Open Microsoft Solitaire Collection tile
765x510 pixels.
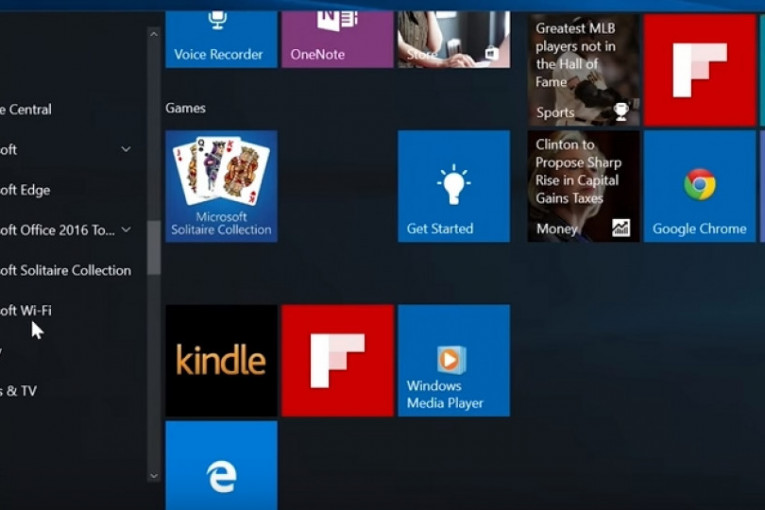(221, 186)
